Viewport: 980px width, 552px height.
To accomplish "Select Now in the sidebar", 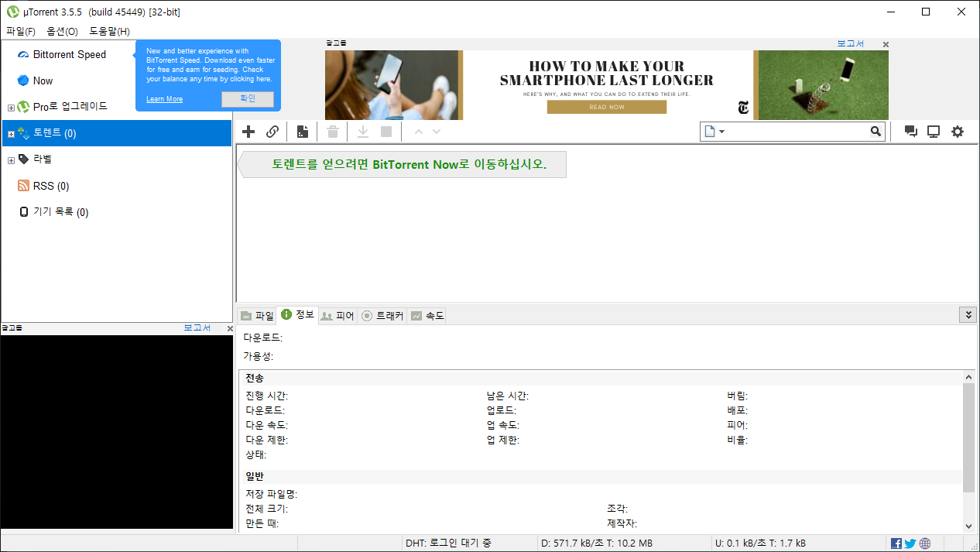I will tap(43, 81).
